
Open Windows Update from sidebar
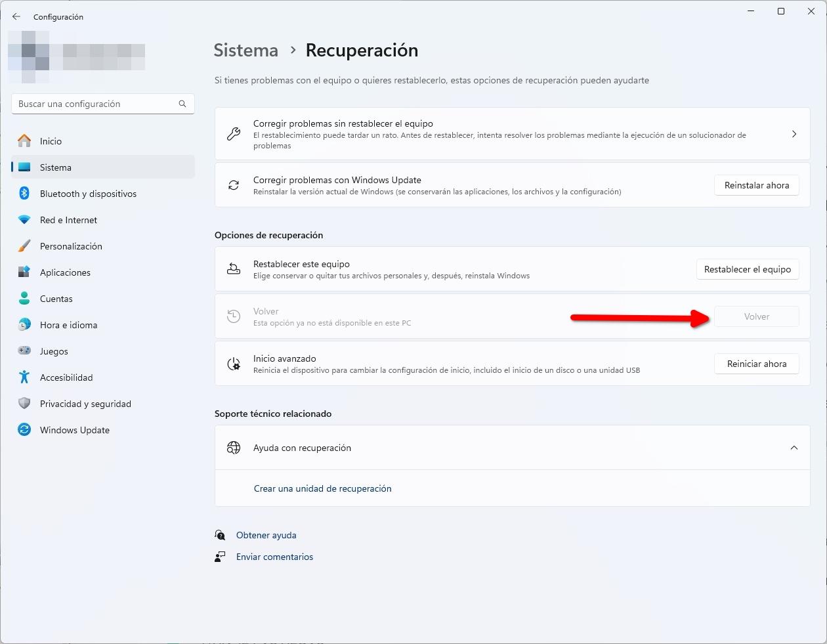74,430
